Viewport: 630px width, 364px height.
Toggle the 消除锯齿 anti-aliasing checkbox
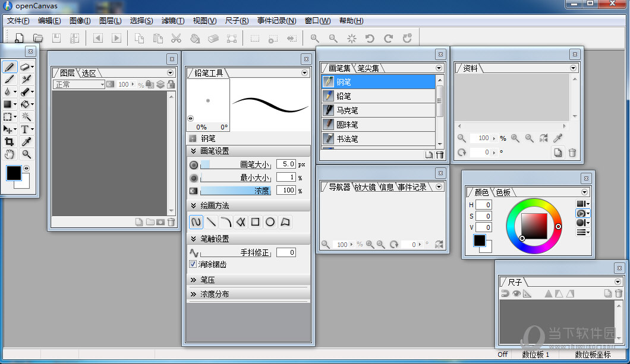tap(193, 264)
